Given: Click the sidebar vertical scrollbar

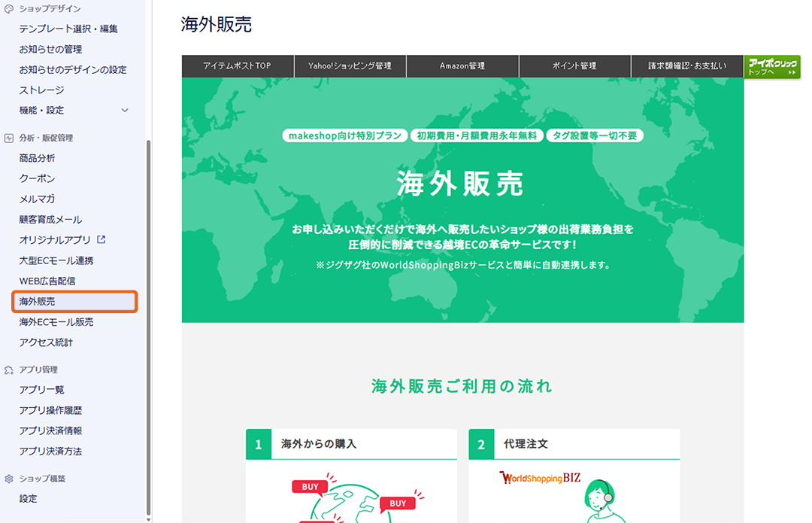Looking at the screenshot, I should 148,324.
